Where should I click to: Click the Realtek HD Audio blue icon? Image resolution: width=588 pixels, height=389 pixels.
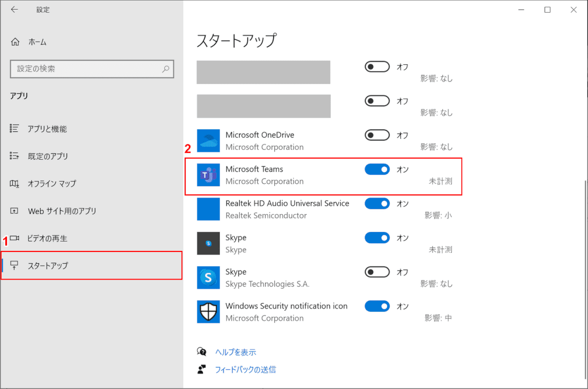(208, 209)
